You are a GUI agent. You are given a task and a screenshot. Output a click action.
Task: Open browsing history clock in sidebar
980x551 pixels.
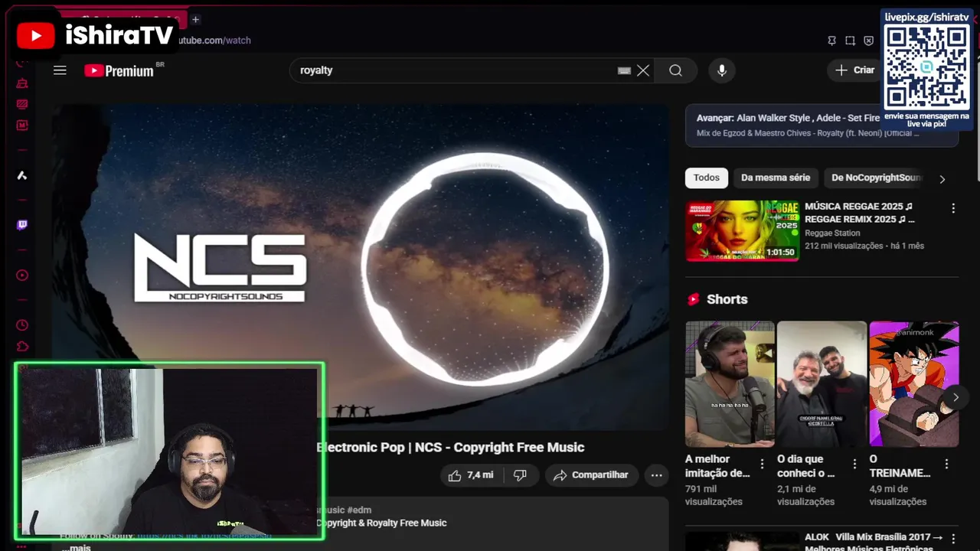point(22,325)
